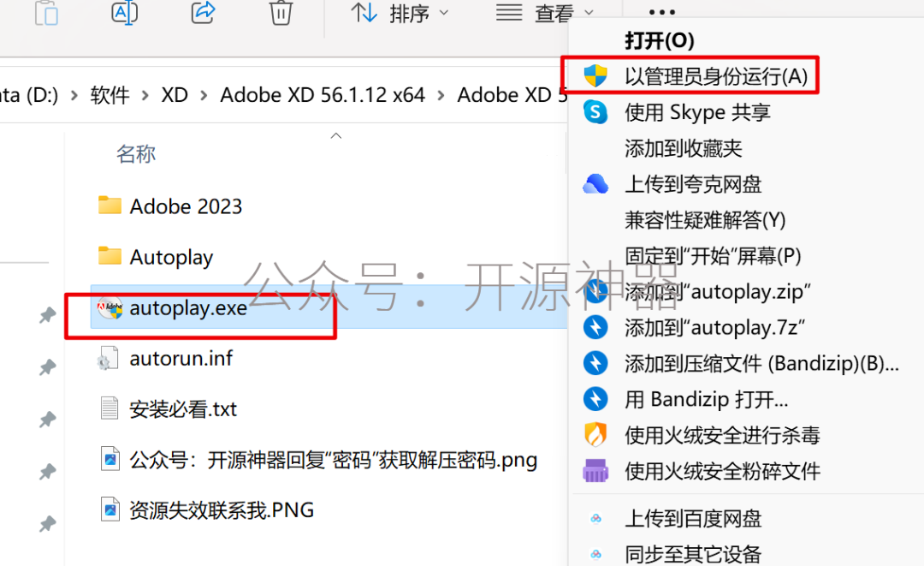Screen dimensions: 924x566
Task: Choose 用 Bandizip 打开...
Action: tap(706, 399)
